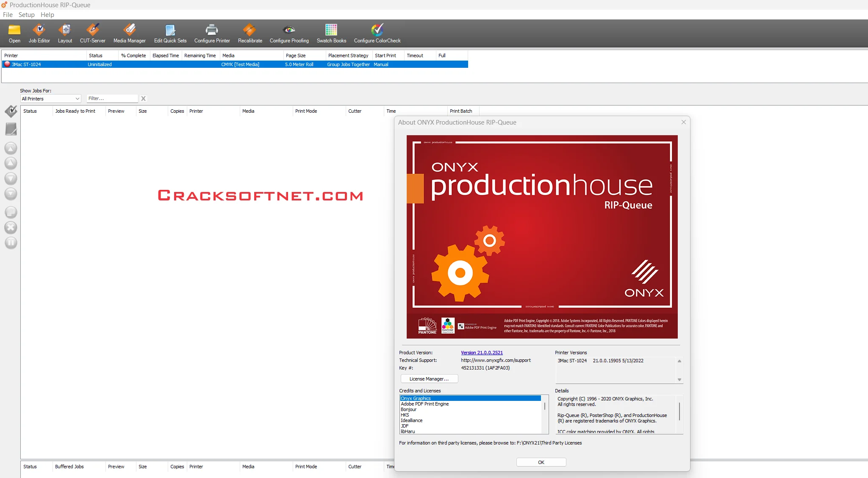Screen dimensions: 868x478
Task: Click the move job down arrow
Action: coord(11,178)
